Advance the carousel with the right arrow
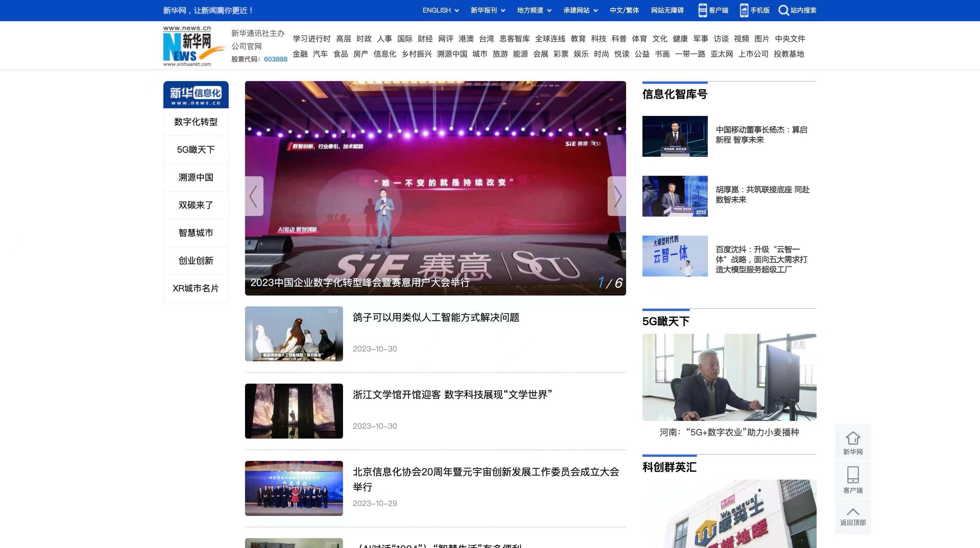This screenshot has width=980, height=548. 617,197
